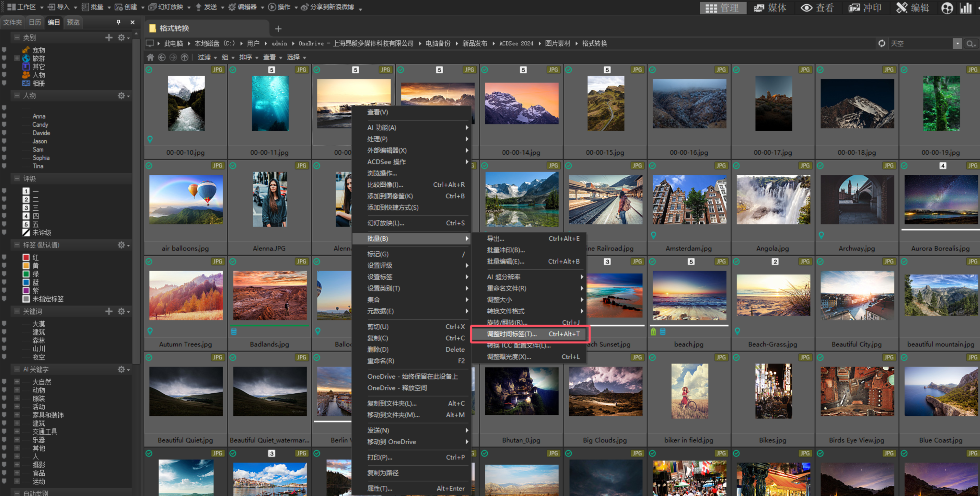Click the up one folder arrow

point(185,57)
